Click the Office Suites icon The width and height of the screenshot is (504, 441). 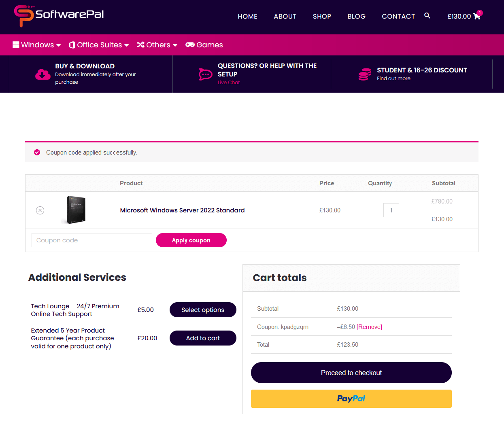(72, 45)
